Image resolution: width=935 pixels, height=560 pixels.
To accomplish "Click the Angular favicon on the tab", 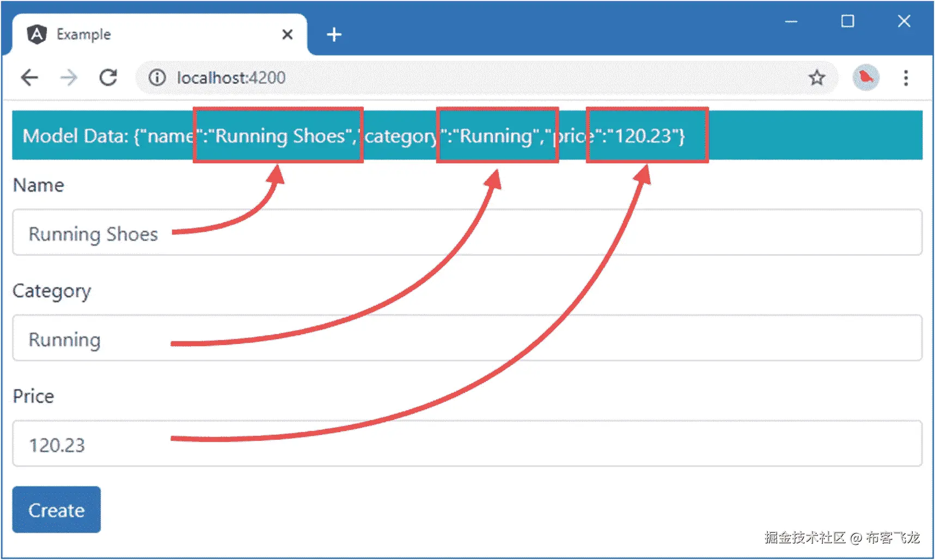I will coord(36,34).
